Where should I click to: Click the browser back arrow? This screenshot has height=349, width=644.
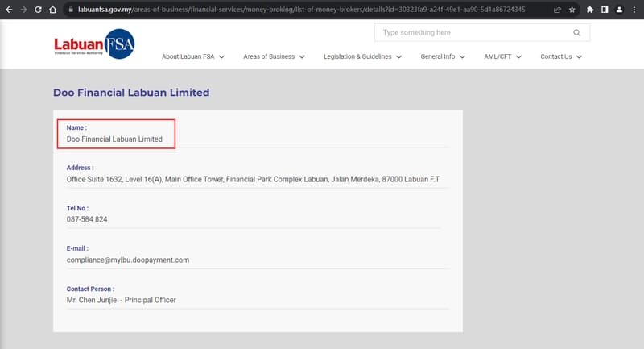coord(9,10)
